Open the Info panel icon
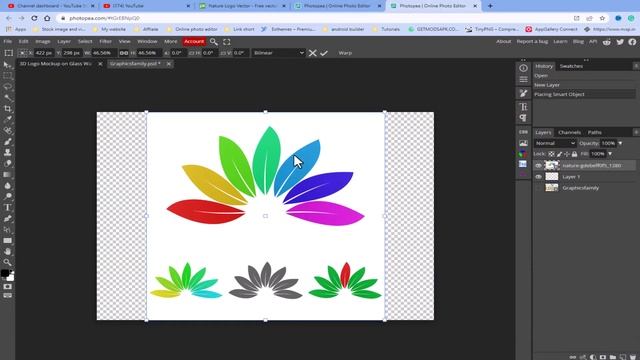640x360 pixels. coord(523,68)
